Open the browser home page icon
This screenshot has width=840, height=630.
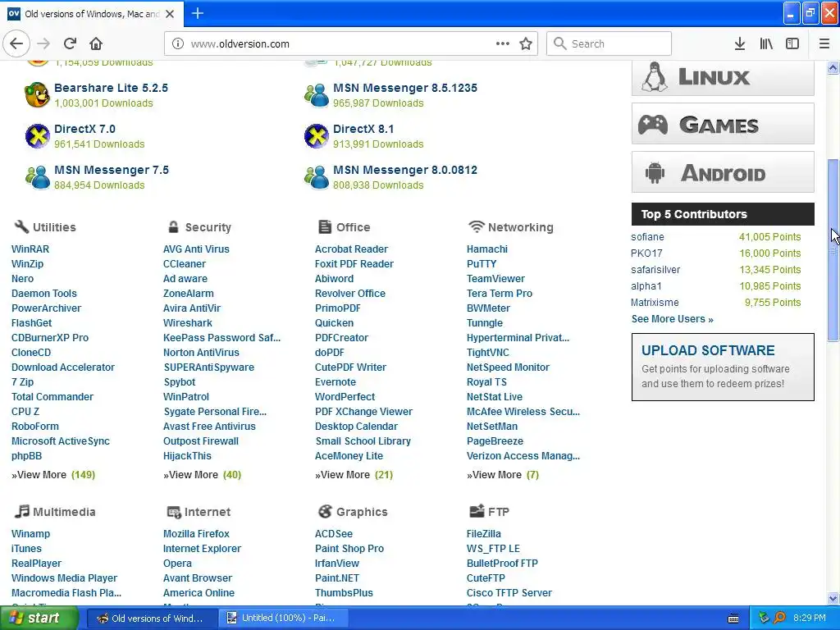click(96, 43)
